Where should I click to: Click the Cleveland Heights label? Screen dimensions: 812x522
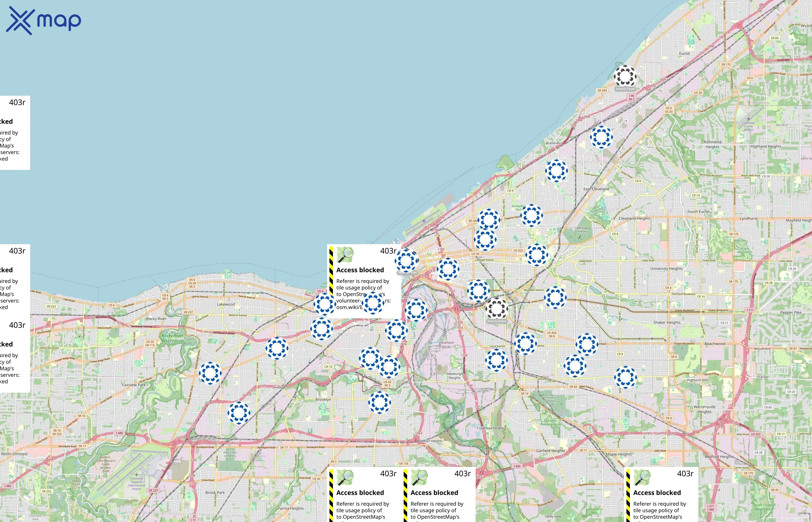pos(635,218)
